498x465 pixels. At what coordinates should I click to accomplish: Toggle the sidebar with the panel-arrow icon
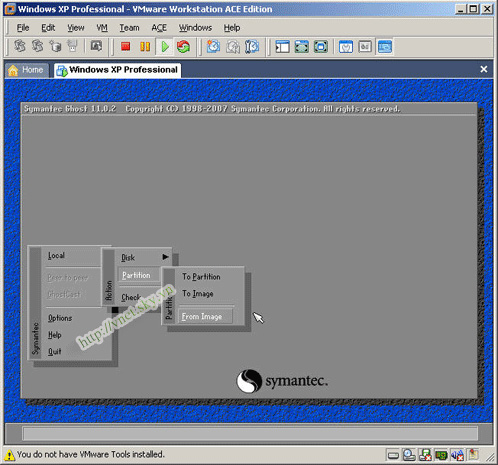(282, 46)
